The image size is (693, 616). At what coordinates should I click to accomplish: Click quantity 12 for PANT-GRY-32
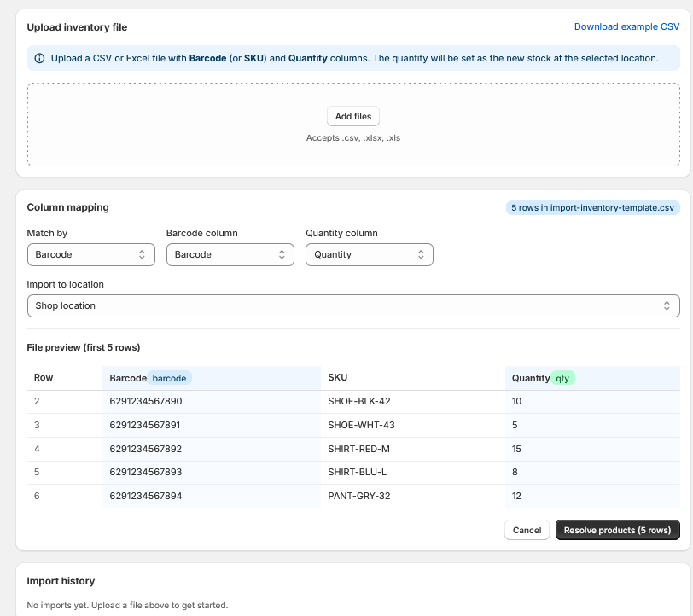[x=516, y=496]
